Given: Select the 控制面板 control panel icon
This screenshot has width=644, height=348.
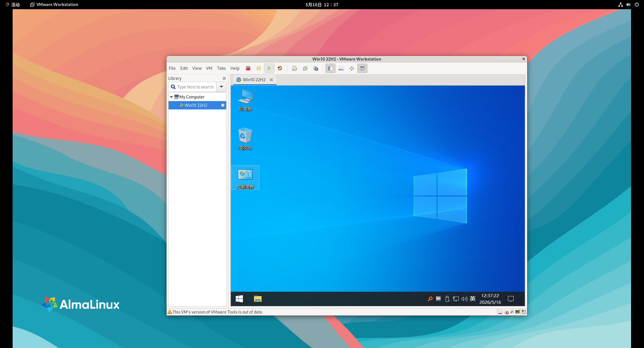Looking at the screenshot, I should click(245, 178).
